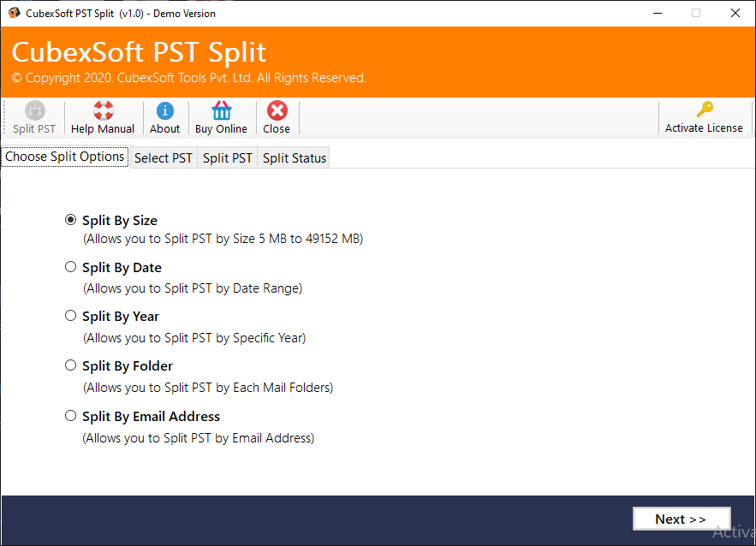Select the Split By Folder option
The width and height of the screenshot is (756, 546).
coord(70,365)
